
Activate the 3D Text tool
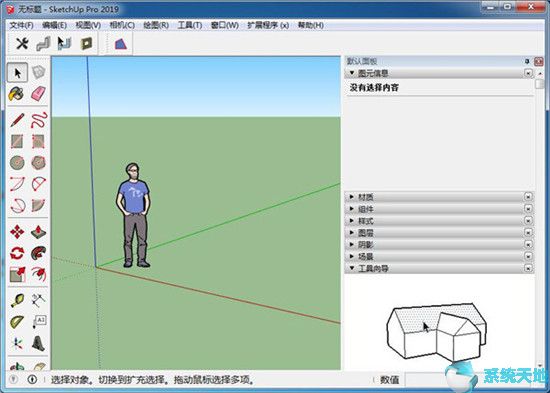tap(38, 343)
